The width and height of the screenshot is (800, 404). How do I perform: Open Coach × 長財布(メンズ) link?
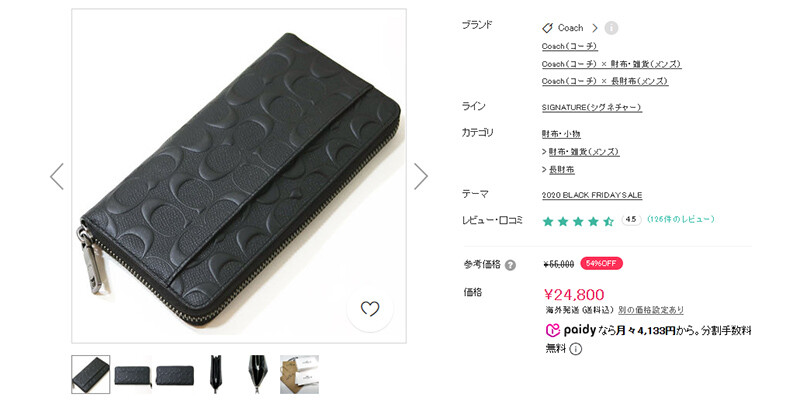[605, 81]
